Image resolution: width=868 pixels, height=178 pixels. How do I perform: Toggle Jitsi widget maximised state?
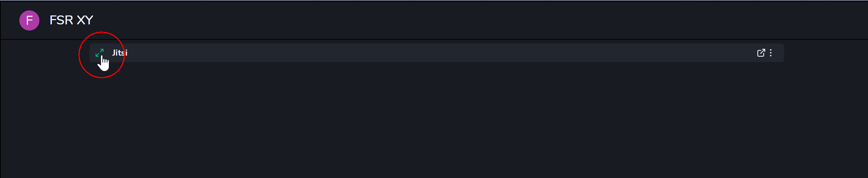100,53
